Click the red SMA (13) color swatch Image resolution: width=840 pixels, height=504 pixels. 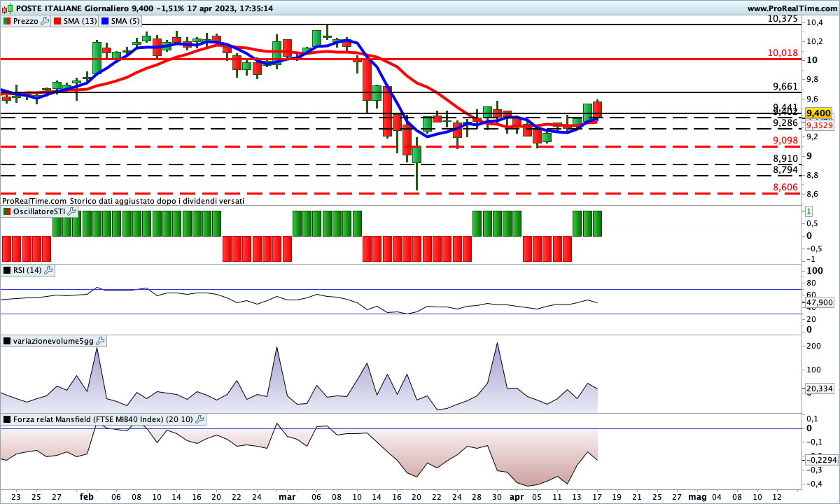coord(58,21)
